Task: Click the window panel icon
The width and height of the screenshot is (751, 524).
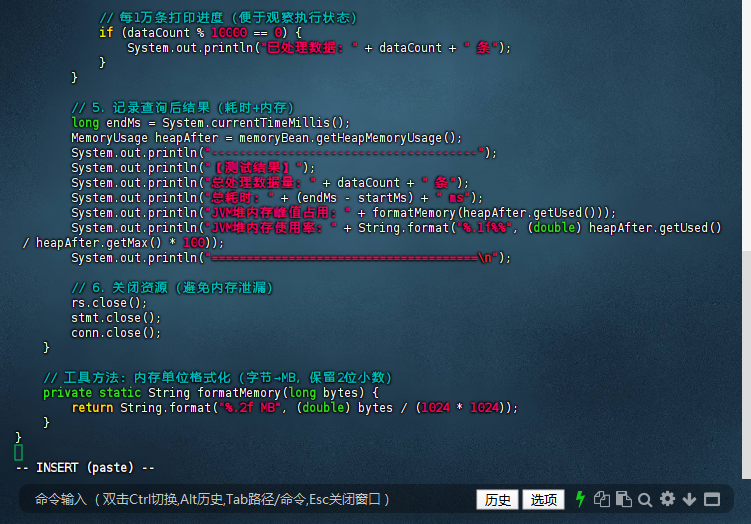Action: click(x=712, y=499)
